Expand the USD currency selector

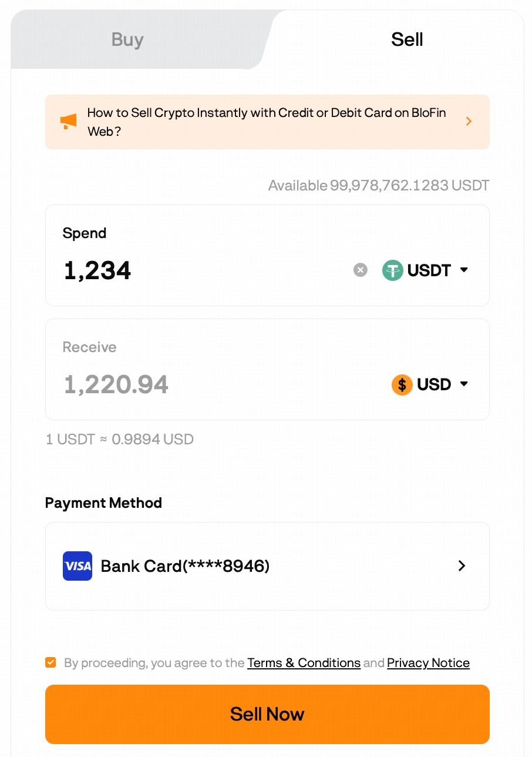(464, 384)
